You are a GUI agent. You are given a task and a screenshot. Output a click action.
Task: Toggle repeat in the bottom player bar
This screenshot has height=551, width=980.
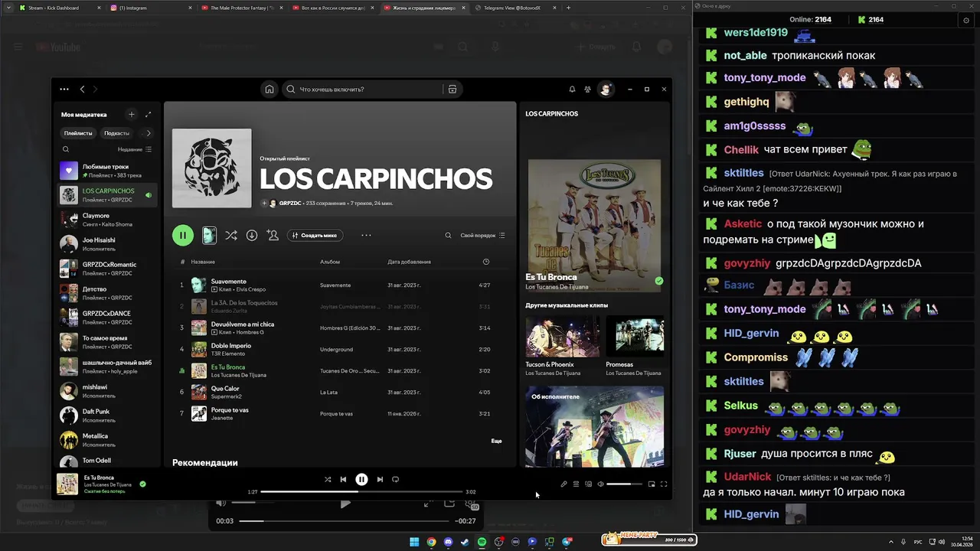pos(395,479)
